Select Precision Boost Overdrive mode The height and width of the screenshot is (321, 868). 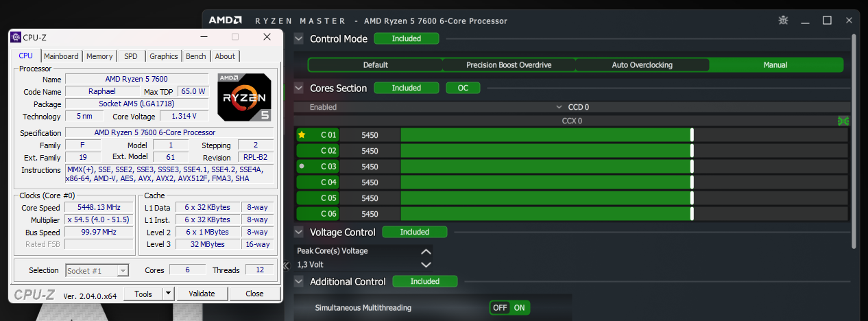click(509, 65)
